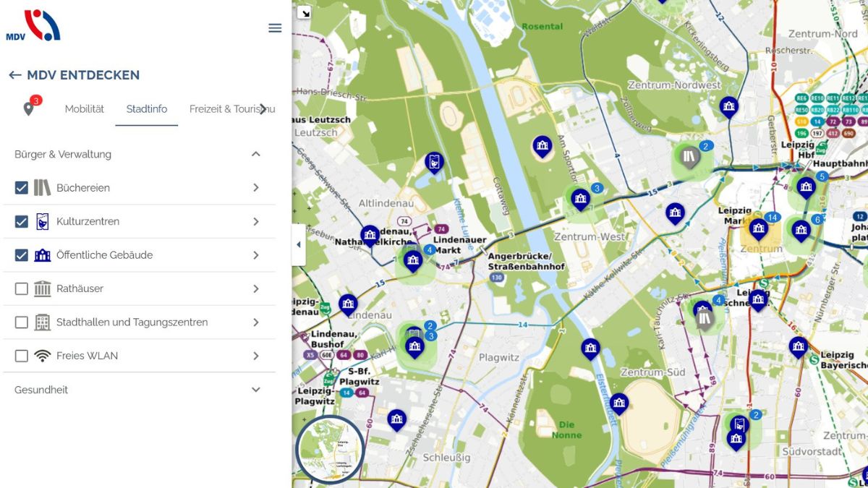Uncheck the Öffentliche Gebäude checkbox
The image size is (868, 488).
pyautogui.click(x=22, y=255)
